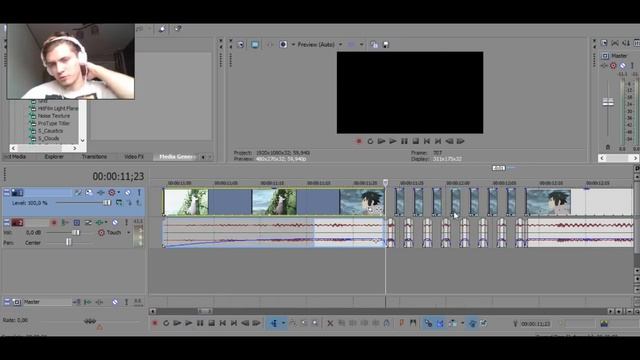The height and width of the screenshot is (360, 640).
Task: Click Record in the preview window transport
Action: point(359,141)
